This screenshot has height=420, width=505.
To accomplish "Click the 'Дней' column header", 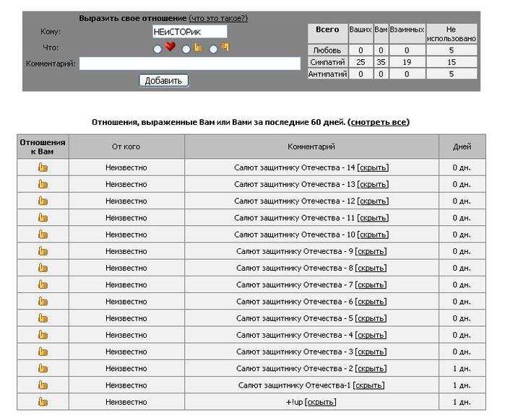I will [462, 146].
